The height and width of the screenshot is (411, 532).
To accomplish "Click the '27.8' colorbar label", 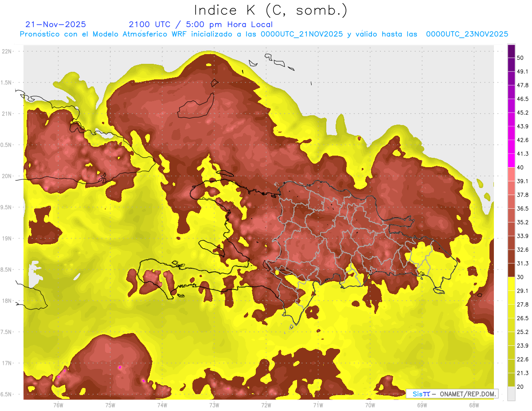I will [x=523, y=304].
